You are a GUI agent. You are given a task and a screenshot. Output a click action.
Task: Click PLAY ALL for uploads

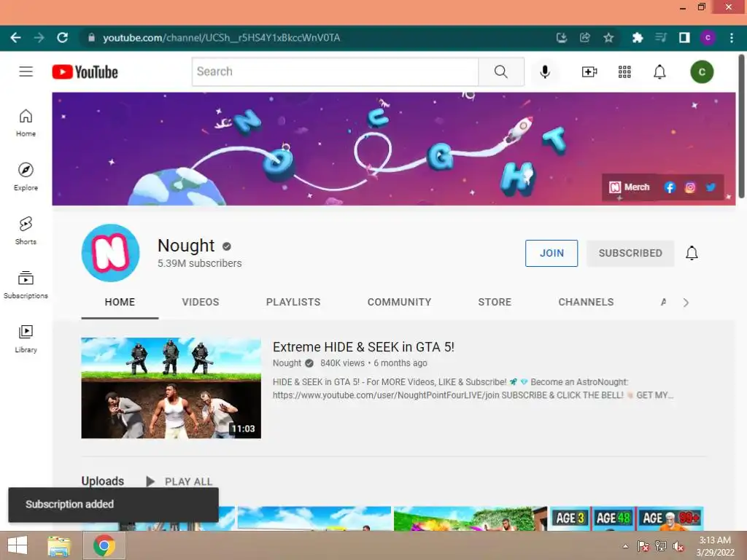[x=179, y=481]
